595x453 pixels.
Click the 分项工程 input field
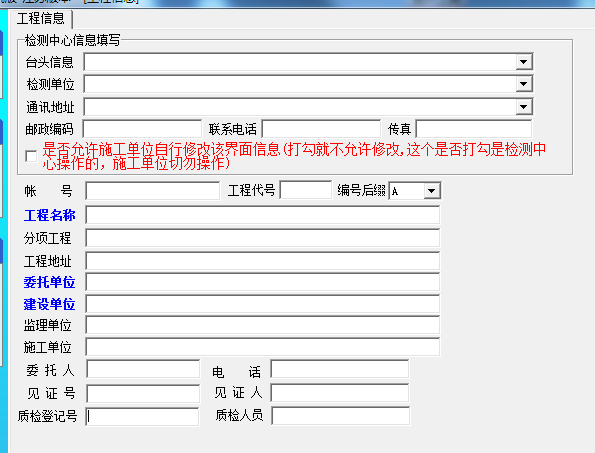point(263,238)
